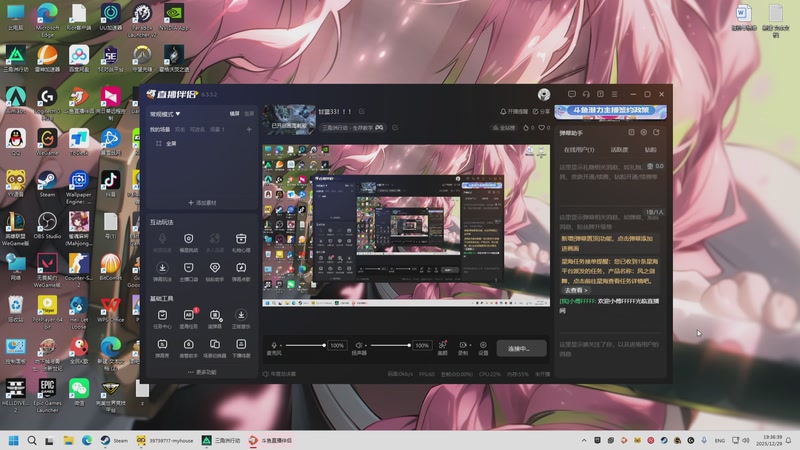800x450 pixels.
Task: Open the speaker device dropdown arrow
Action: pyautogui.click(x=365, y=345)
